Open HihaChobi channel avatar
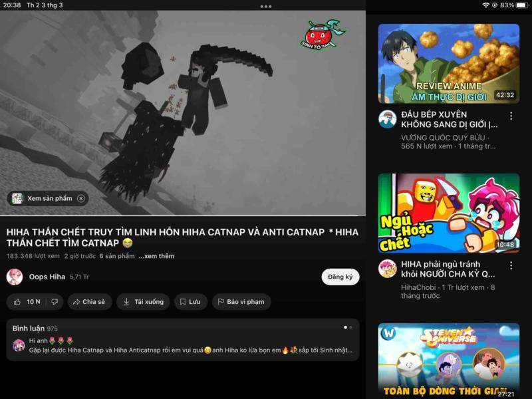 [388, 269]
